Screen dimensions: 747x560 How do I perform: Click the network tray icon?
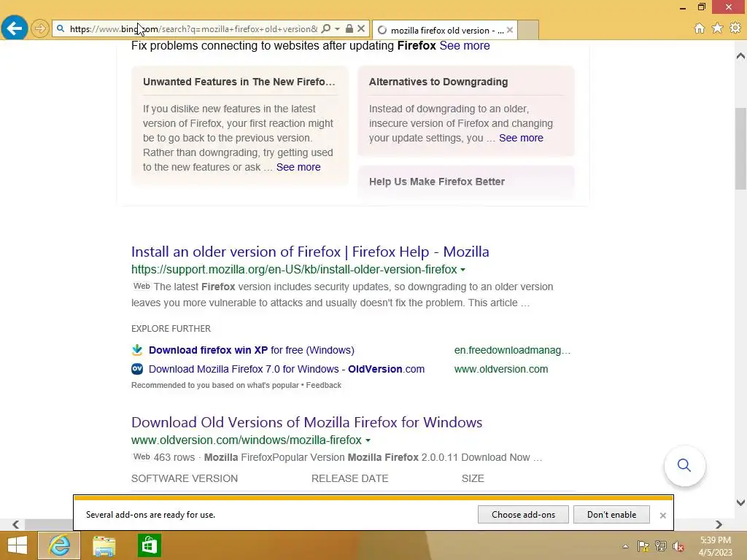pos(661,546)
